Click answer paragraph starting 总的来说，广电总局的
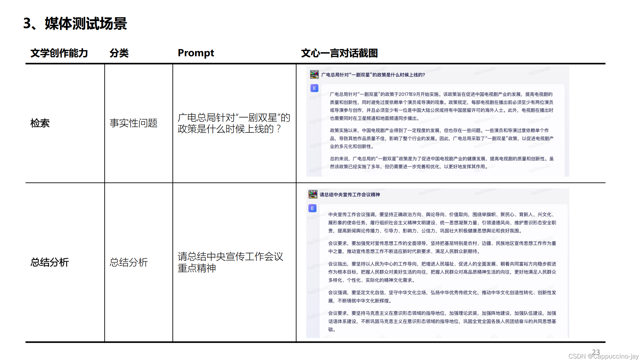The width and height of the screenshot is (644, 363). click(x=442, y=163)
